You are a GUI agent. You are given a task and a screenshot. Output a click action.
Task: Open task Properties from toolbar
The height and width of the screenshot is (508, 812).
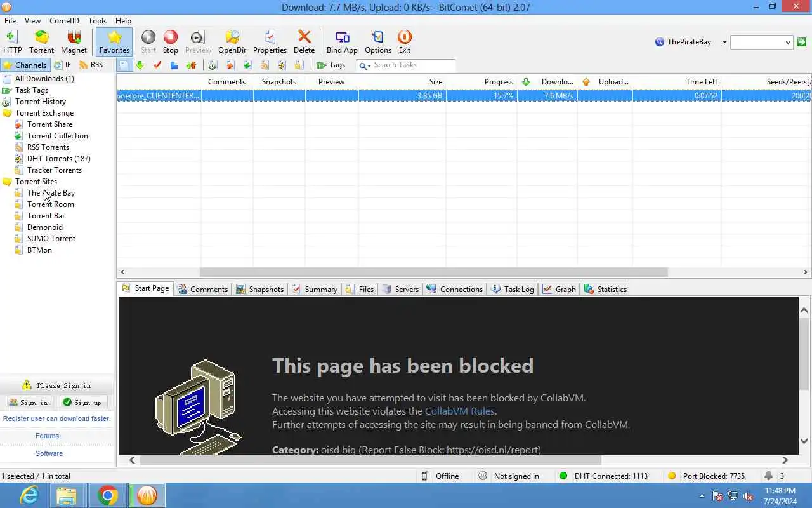270,42
